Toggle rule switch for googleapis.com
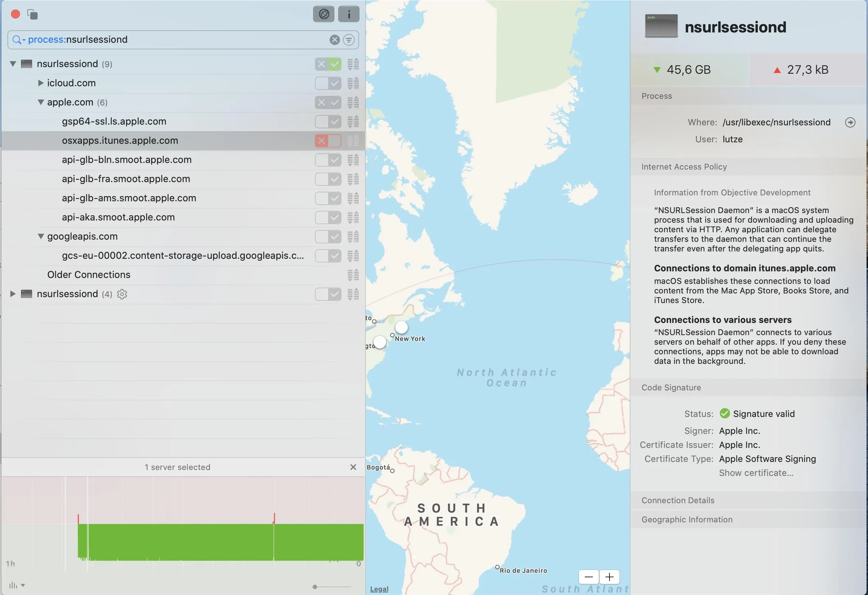This screenshot has height=595, width=868. tap(327, 236)
